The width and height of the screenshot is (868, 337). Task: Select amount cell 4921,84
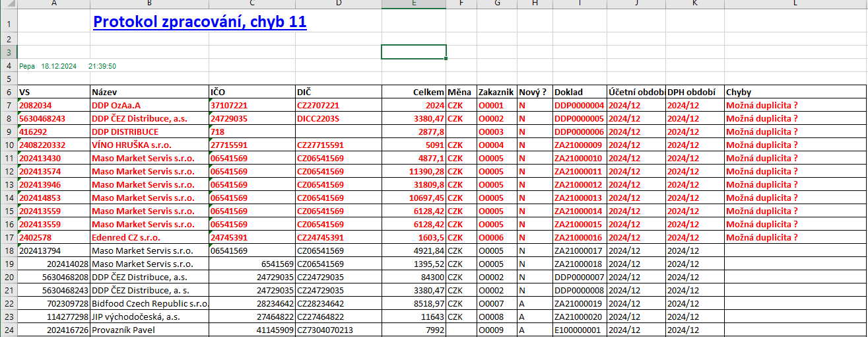414,250
